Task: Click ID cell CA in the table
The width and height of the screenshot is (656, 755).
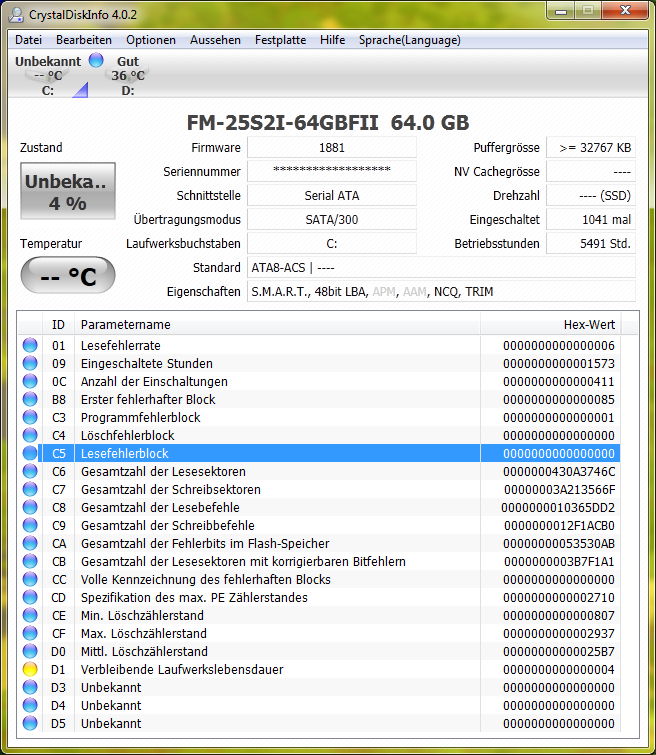Action: [59, 544]
